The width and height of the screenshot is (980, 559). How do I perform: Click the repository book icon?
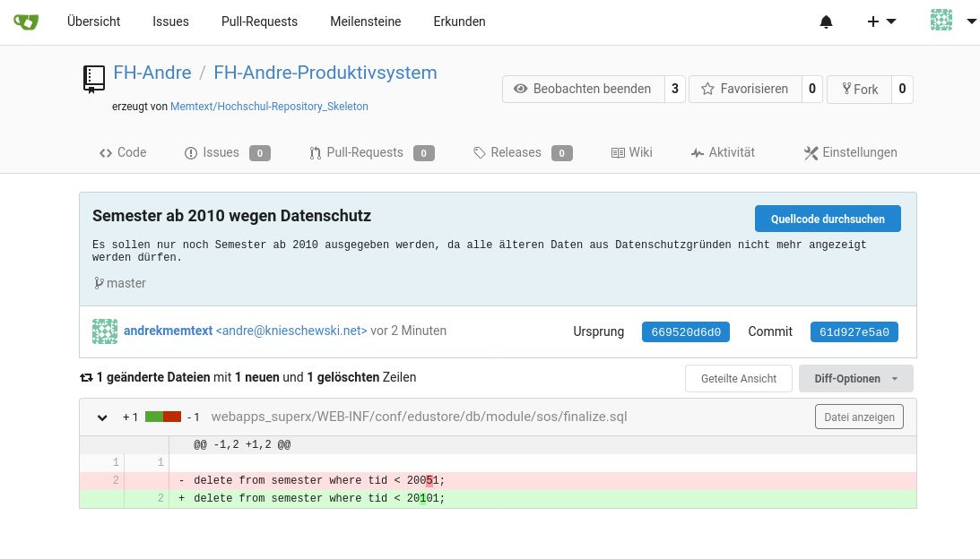(93, 79)
